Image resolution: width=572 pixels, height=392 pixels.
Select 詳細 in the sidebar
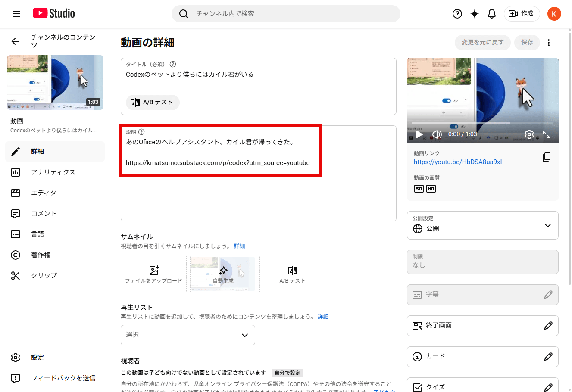pos(55,152)
